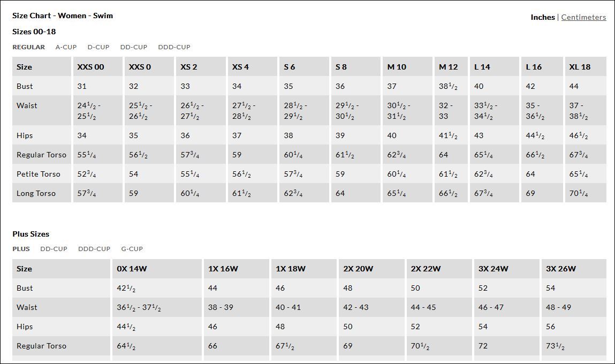Image resolution: width=615 pixels, height=364 pixels.
Task: Select the Inches unit option
Action: coord(542,17)
